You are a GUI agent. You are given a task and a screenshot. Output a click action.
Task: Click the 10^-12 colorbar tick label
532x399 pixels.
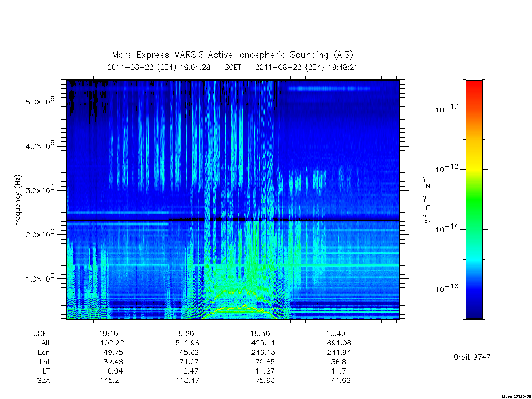tap(447, 168)
